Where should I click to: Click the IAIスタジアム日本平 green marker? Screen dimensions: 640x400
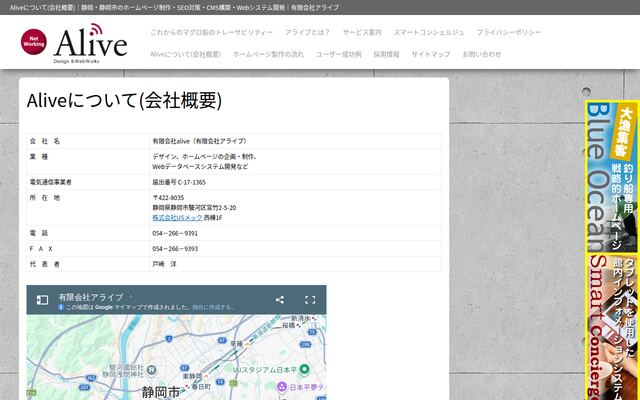click(304, 369)
